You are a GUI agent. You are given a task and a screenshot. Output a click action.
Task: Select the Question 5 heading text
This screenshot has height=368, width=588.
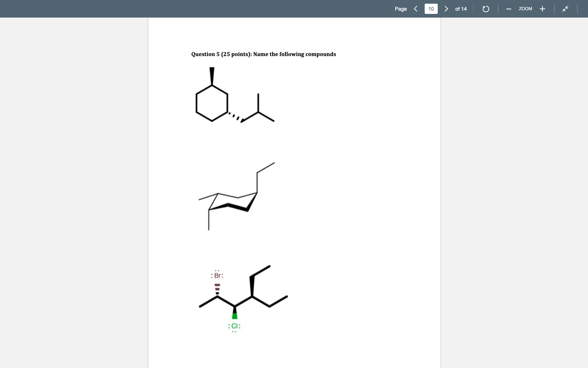(x=263, y=54)
